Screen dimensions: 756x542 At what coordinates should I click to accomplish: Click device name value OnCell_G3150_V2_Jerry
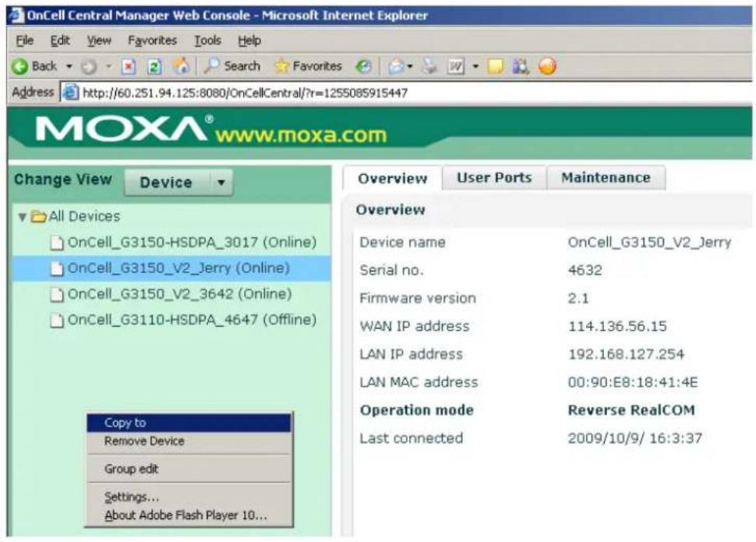click(x=649, y=243)
